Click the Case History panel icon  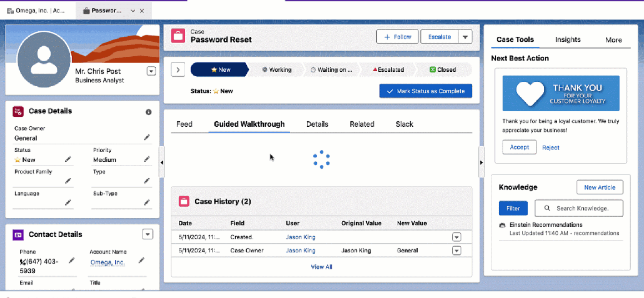[184, 201]
